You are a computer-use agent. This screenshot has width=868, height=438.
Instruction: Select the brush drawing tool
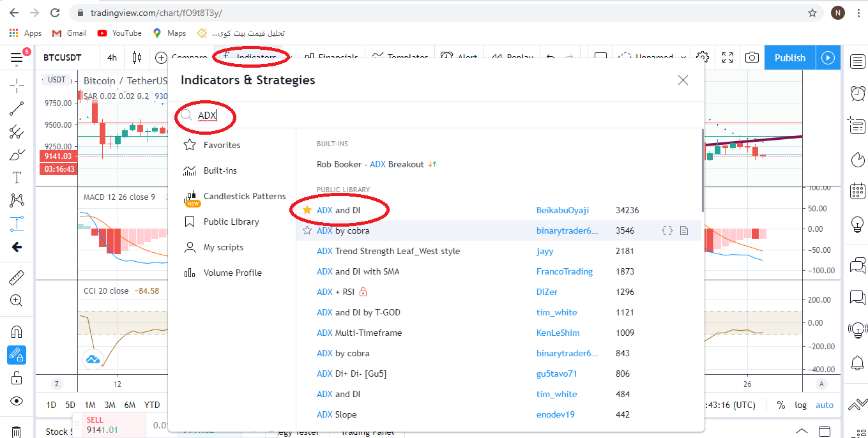(x=17, y=155)
